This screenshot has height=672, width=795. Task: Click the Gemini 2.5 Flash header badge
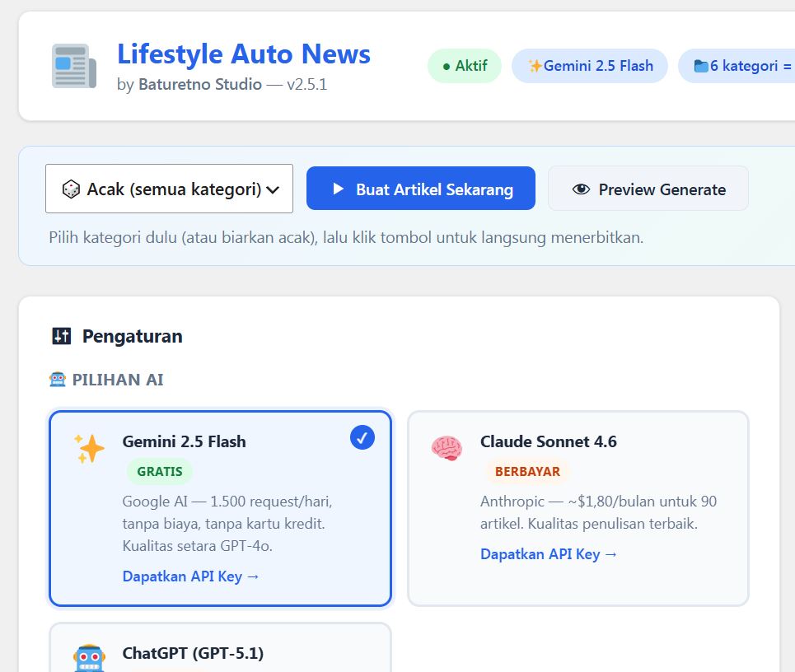tap(590, 66)
